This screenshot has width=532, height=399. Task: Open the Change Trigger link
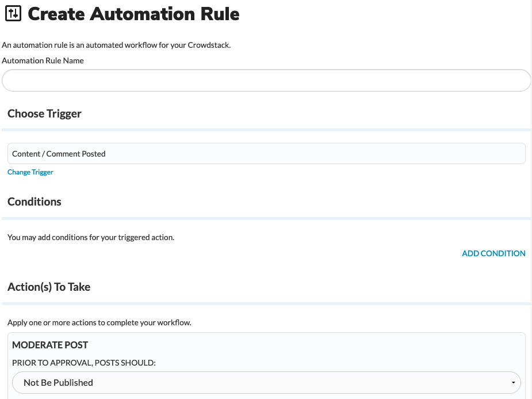(x=30, y=172)
